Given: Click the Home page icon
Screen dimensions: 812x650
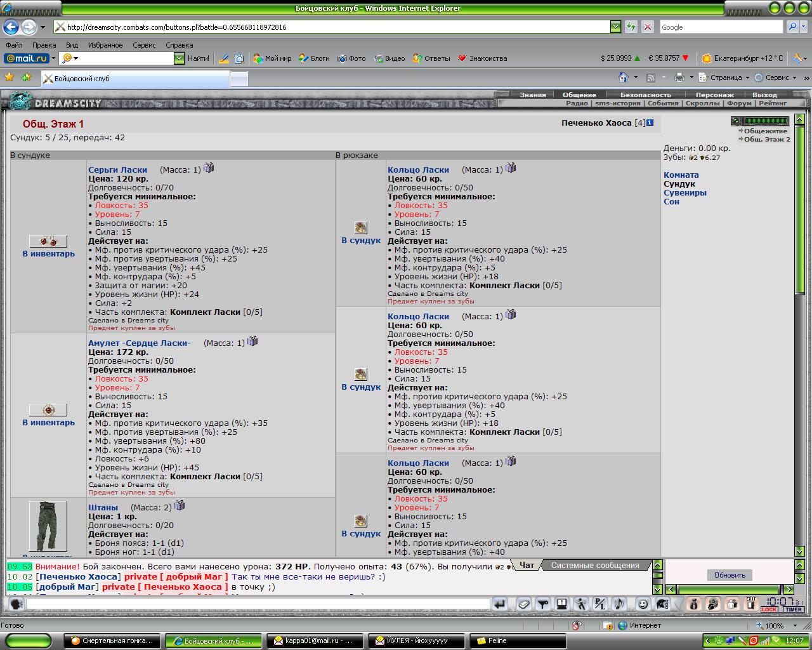Looking at the screenshot, I should [624, 77].
